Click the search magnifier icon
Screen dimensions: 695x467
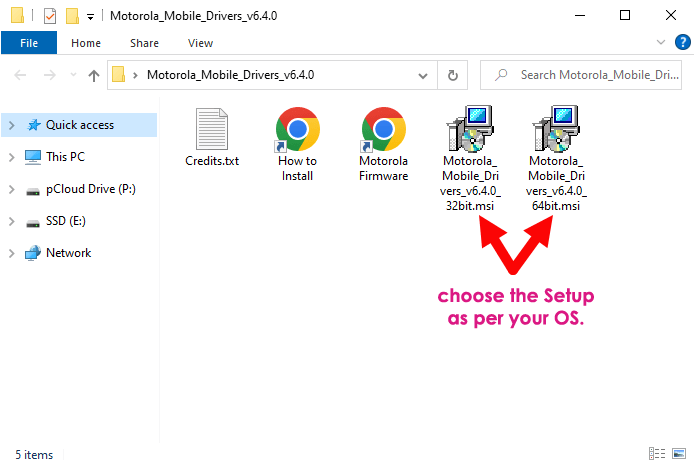coord(501,75)
